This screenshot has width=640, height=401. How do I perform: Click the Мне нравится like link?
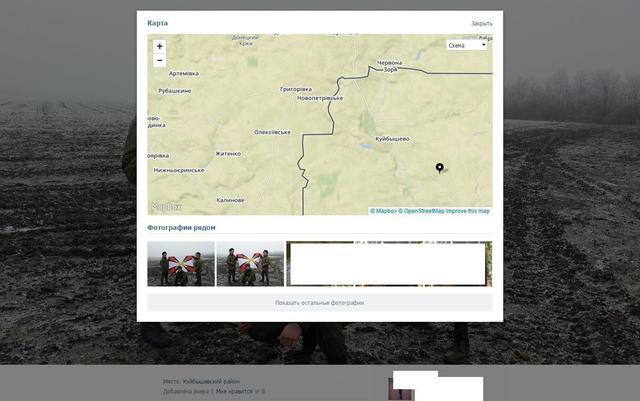[x=236, y=391]
